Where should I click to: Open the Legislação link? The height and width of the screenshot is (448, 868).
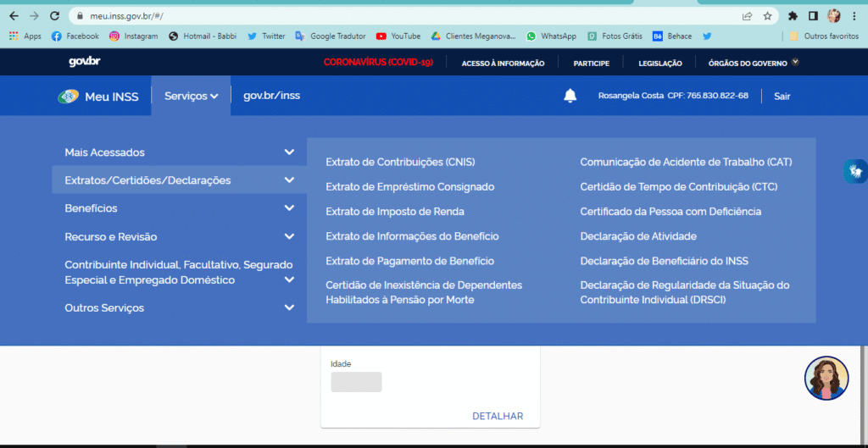(x=659, y=64)
